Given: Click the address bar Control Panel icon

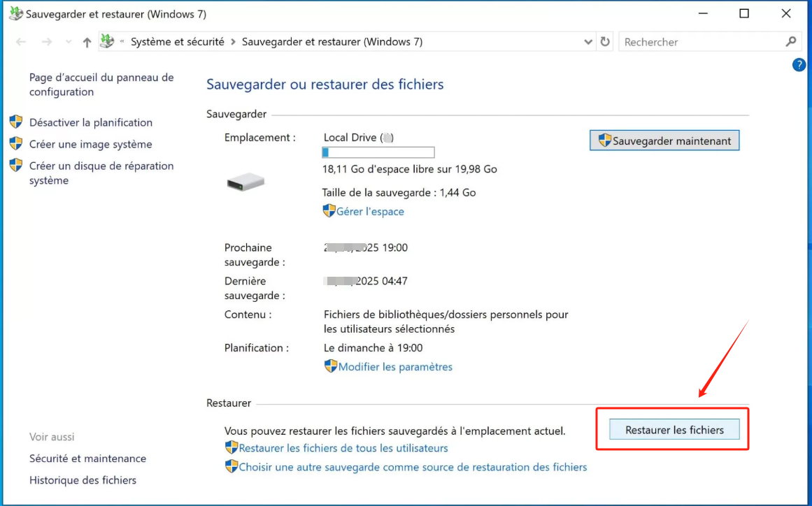Looking at the screenshot, I should 107,41.
